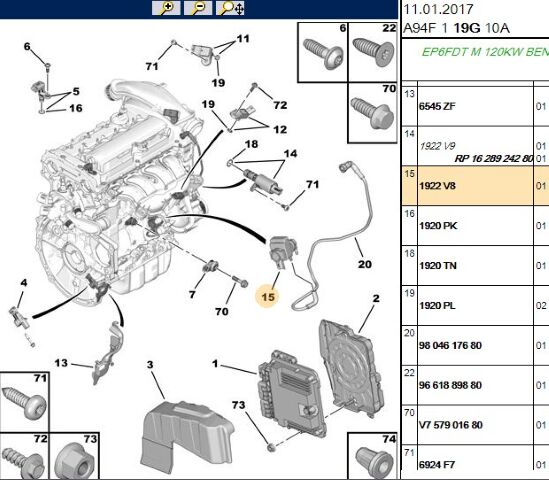Click the screw 6 thumbnail
Screen dimensions: 549x480
[322, 53]
